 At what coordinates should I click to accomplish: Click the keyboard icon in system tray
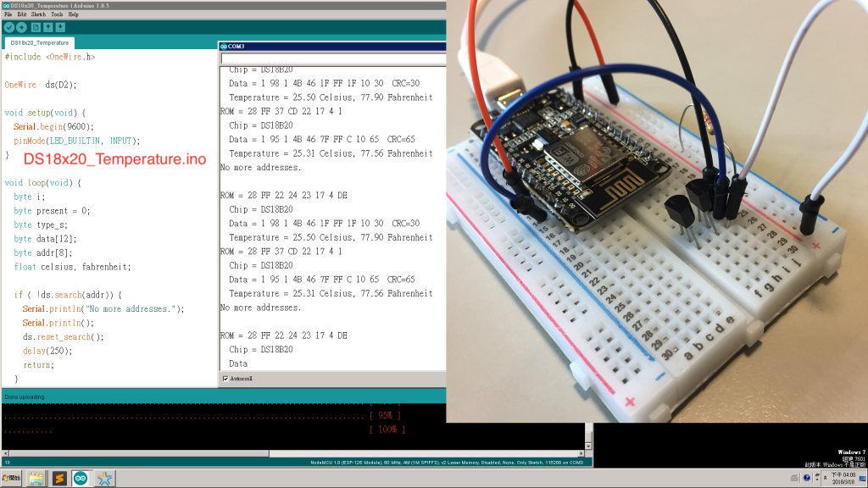click(x=794, y=478)
